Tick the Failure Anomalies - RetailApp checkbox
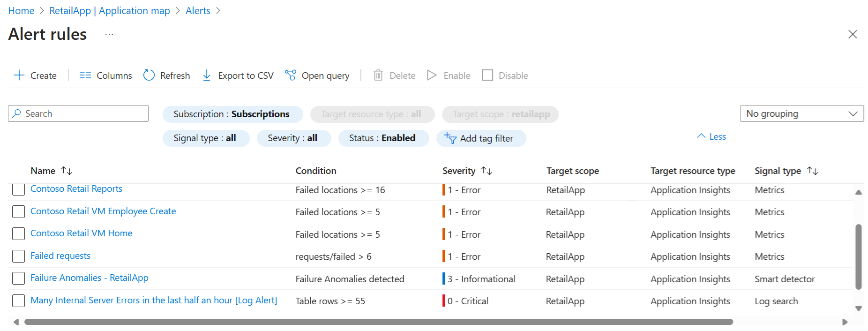Screen dimensions: 868x331 pyautogui.click(x=18, y=278)
